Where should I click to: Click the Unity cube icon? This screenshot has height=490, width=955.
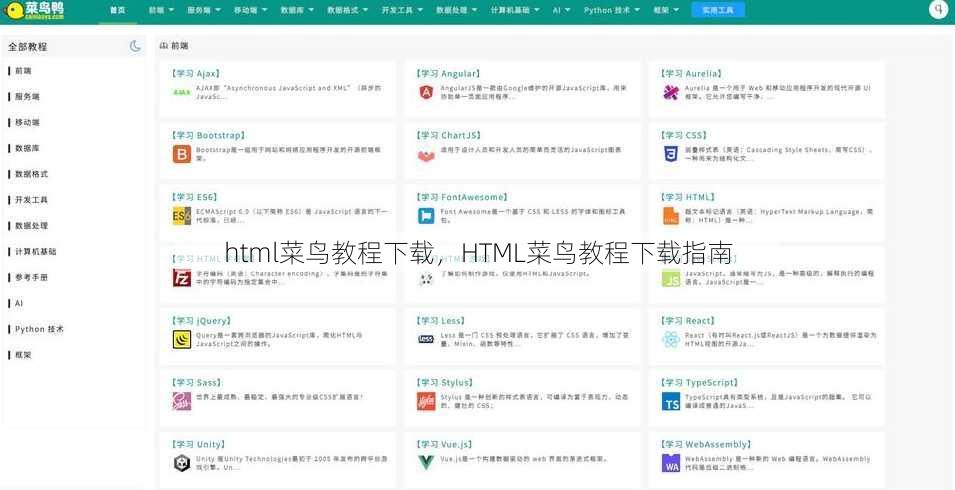pos(181,463)
